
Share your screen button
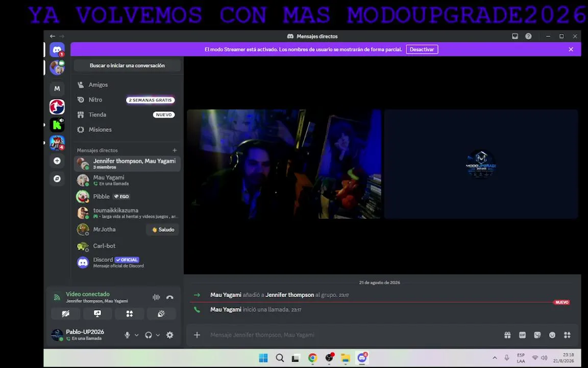(97, 313)
